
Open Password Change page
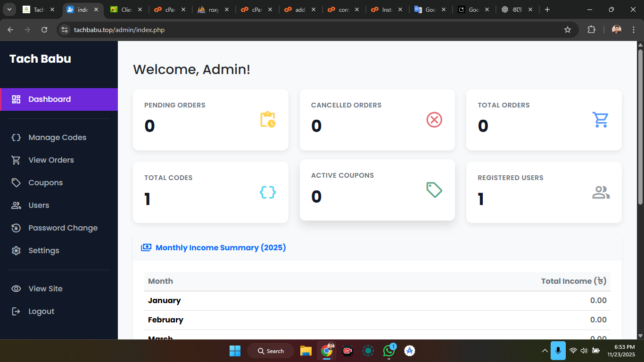coord(63,228)
